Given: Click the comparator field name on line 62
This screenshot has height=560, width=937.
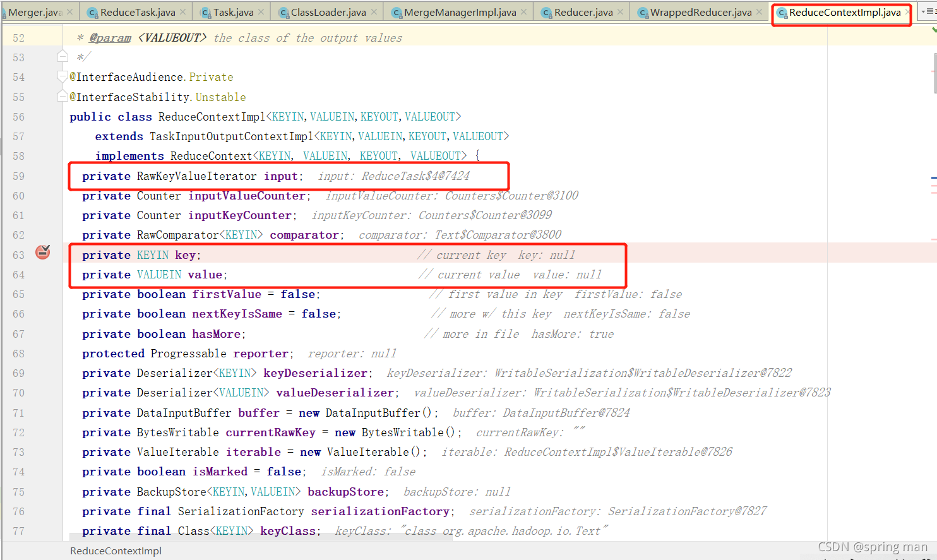Looking at the screenshot, I should tap(304, 235).
